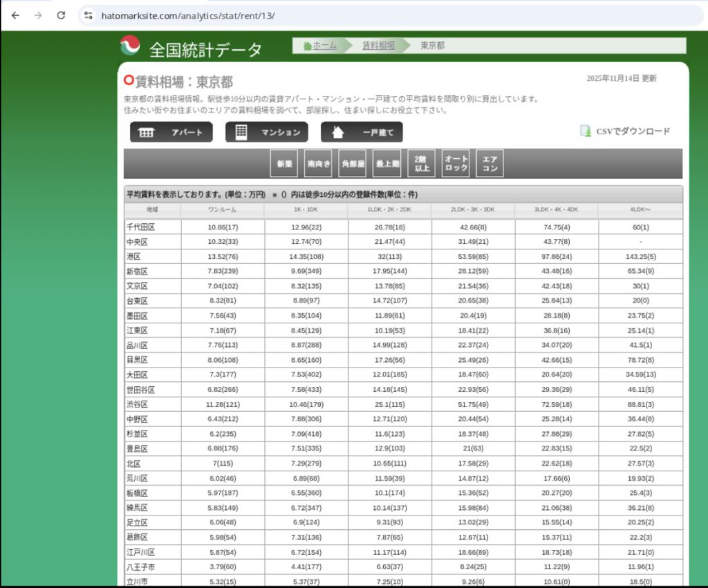The height and width of the screenshot is (588, 708).
Task: Go to ホーム in the breadcrumb
Action: point(324,46)
